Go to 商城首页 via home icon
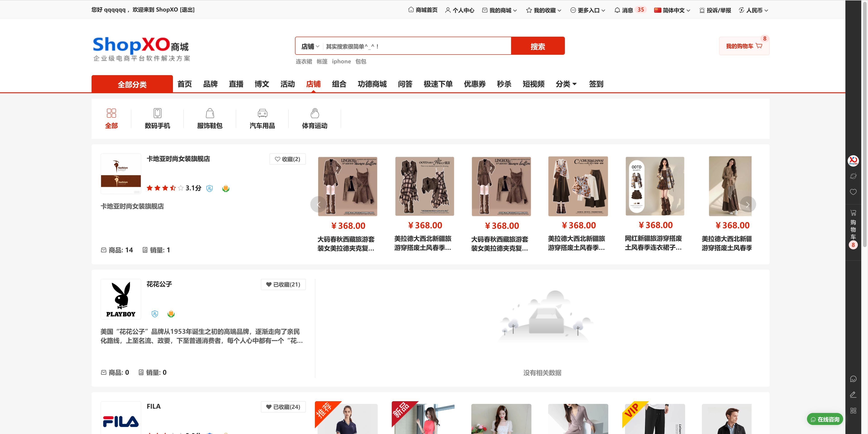The height and width of the screenshot is (434, 868). (x=422, y=10)
